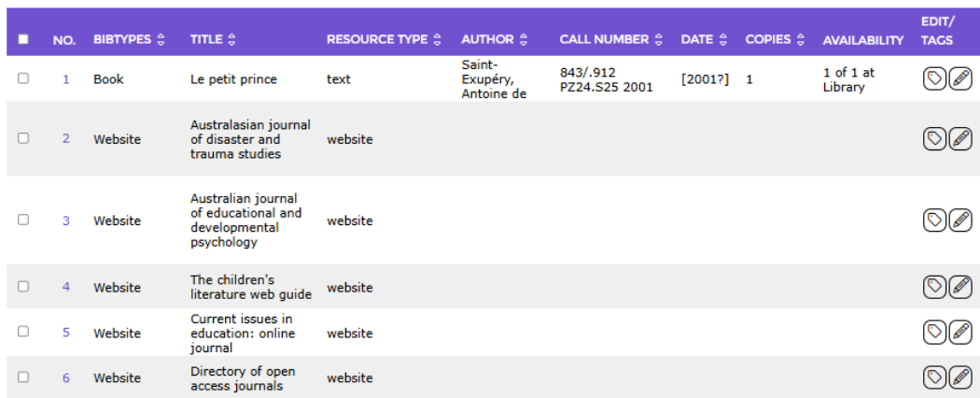Screen dimensions: 980x398
Task: Edit Current issues in education record
Action: coord(960,333)
